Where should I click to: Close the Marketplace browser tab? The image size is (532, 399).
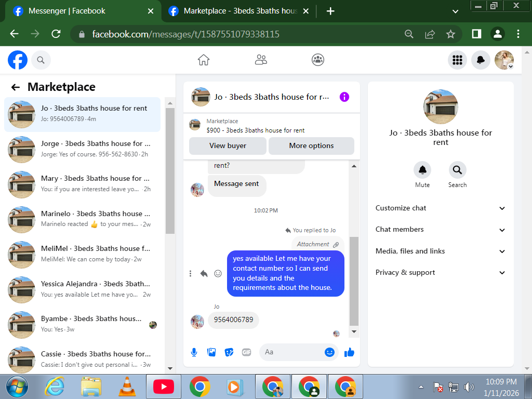pos(305,11)
